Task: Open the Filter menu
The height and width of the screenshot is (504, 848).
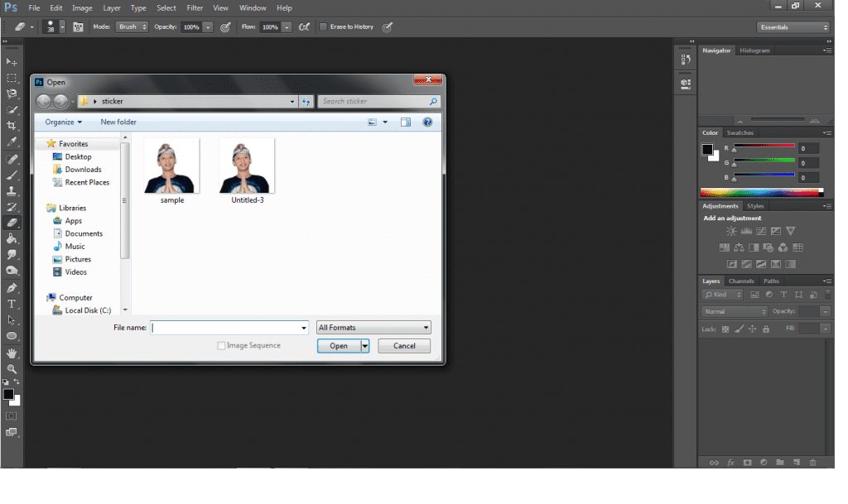Action: coord(195,7)
